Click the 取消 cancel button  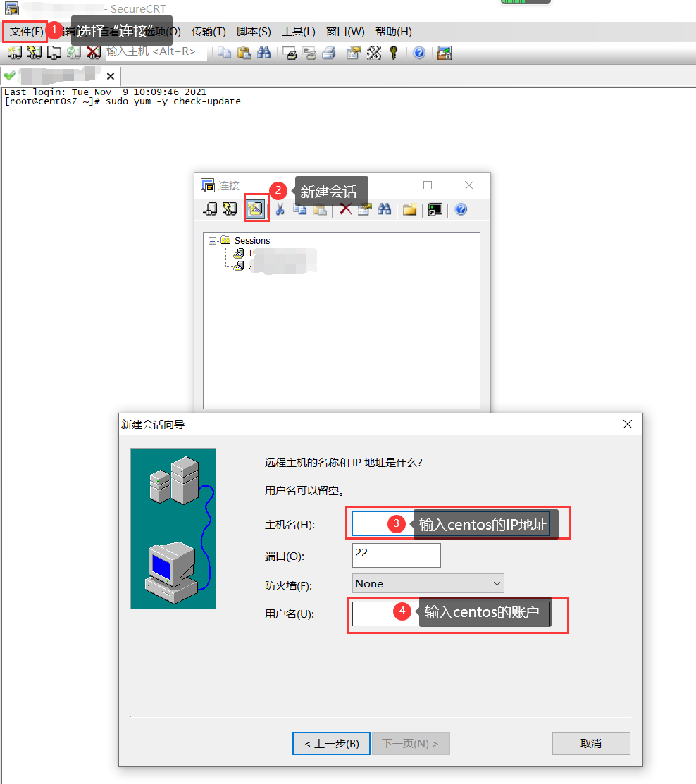click(x=591, y=744)
